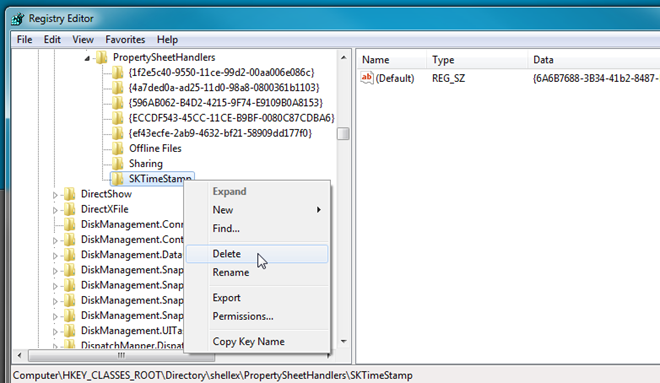This screenshot has width=660, height=383.
Task: Click the DirectXFile folder icon
Action: click(x=69, y=209)
